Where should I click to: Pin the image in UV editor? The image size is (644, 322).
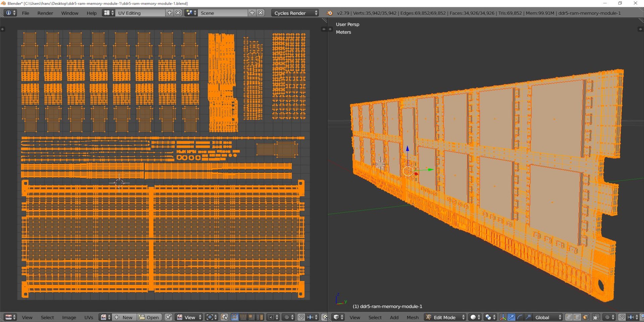coord(168,317)
